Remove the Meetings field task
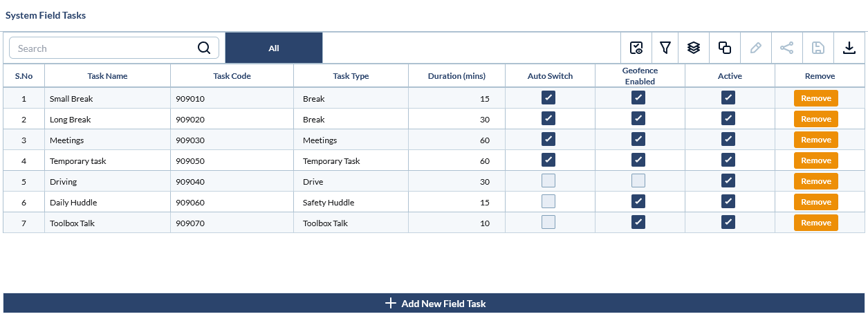868x323 pixels. click(x=816, y=140)
